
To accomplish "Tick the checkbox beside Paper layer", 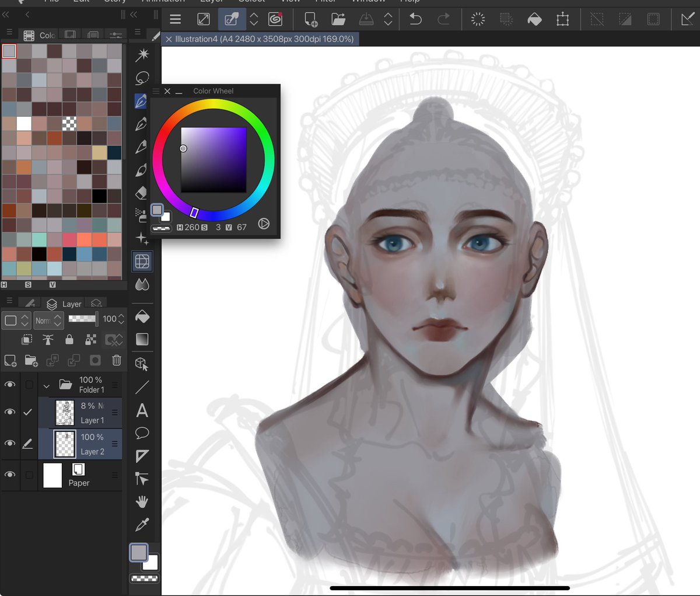I will (x=29, y=475).
